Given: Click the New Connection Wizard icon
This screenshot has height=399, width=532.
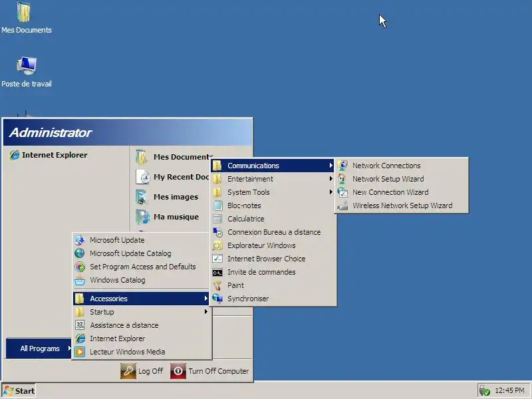Looking at the screenshot, I should tap(342, 192).
